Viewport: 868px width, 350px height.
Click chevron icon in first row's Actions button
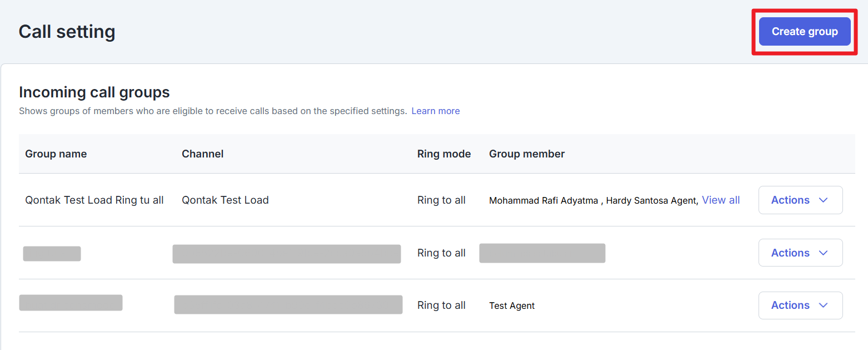pyautogui.click(x=824, y=200)
